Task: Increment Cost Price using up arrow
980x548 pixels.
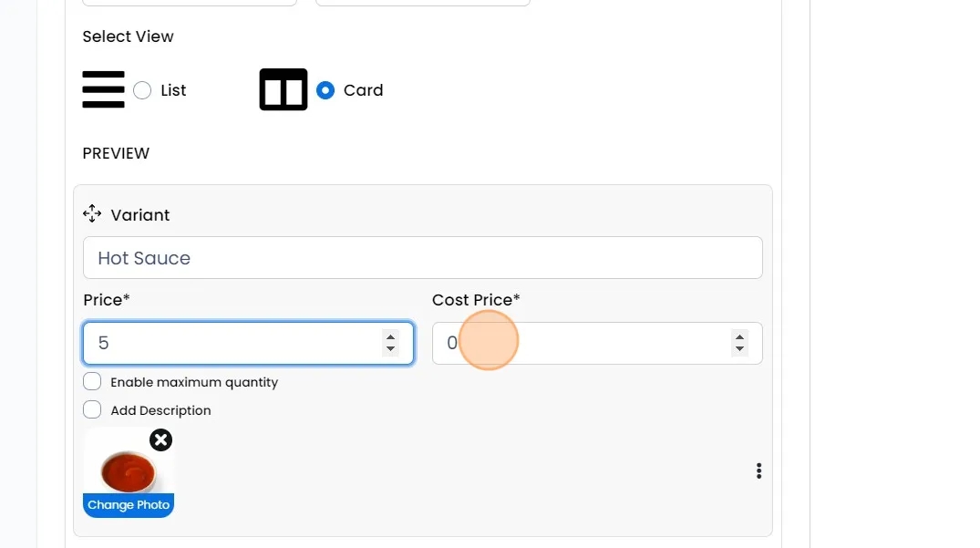Action: point(739,336)
